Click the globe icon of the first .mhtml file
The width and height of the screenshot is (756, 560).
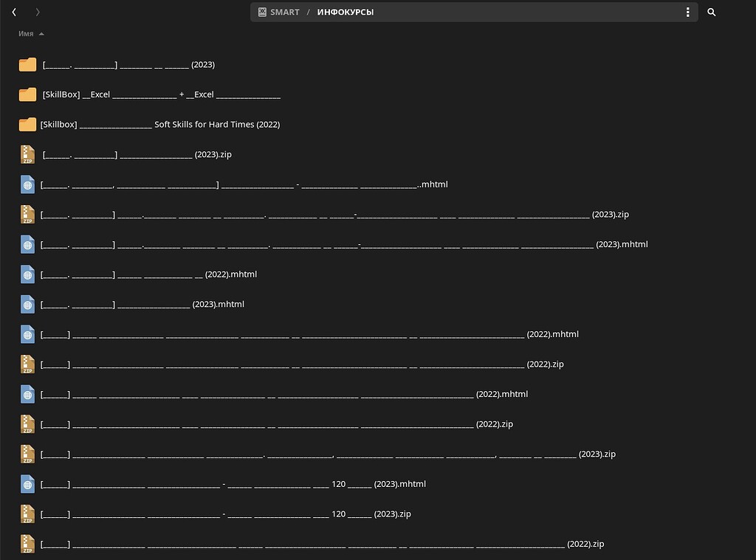pos(27,184)
